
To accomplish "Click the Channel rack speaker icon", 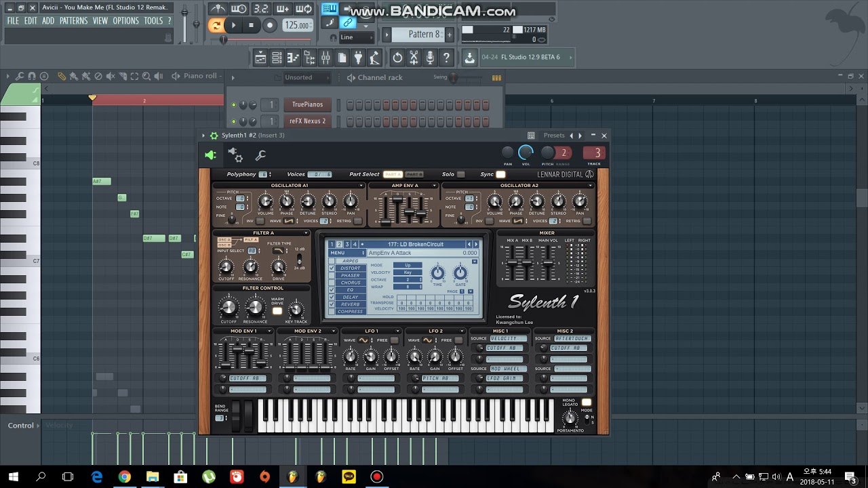I will [x=351, y=77].
